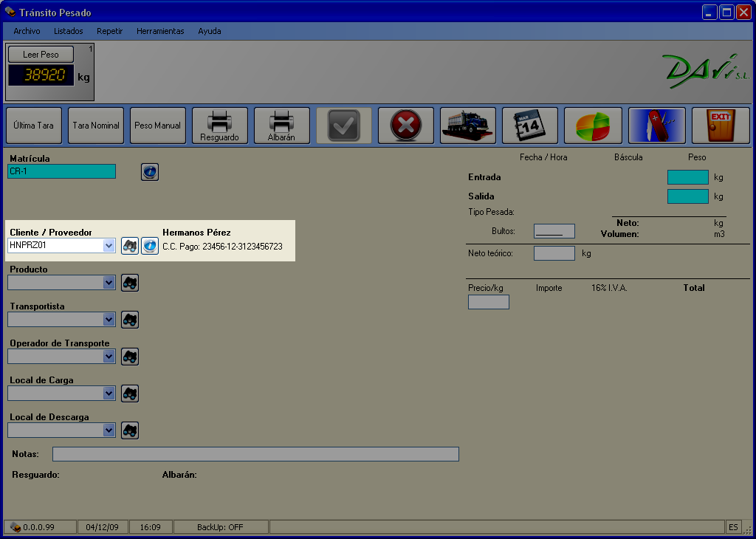Expand the Cliente / Proveedor dropdown
Screen dimensions: 756x539
109,246
